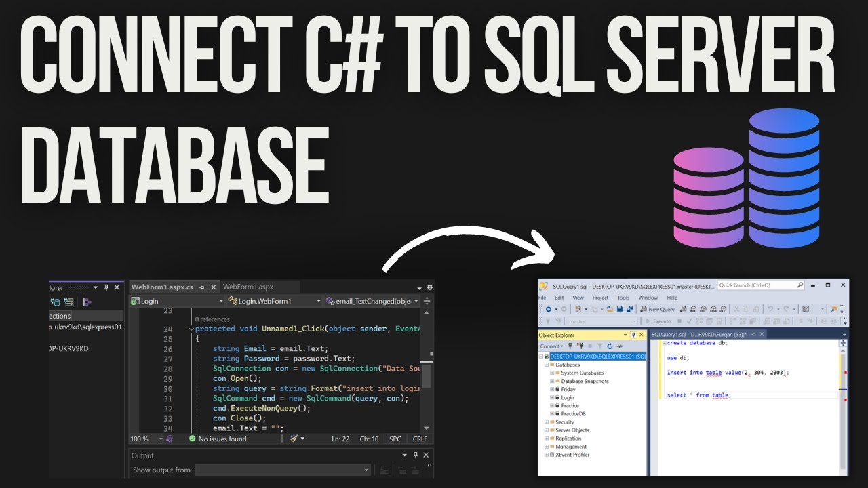Image resolution: width=868 pixels, height=488 pixels.
Task: Click the CRLF line ending indicator
Action: (x=420, y=439)
